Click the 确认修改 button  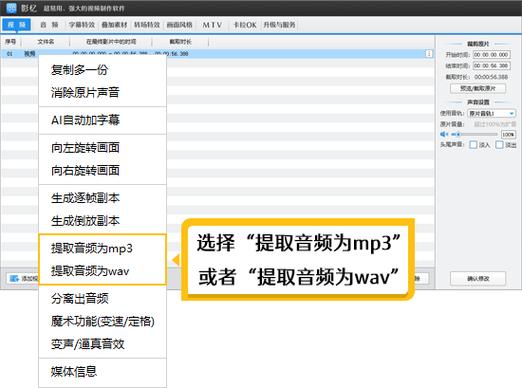(x=478, y=278)
